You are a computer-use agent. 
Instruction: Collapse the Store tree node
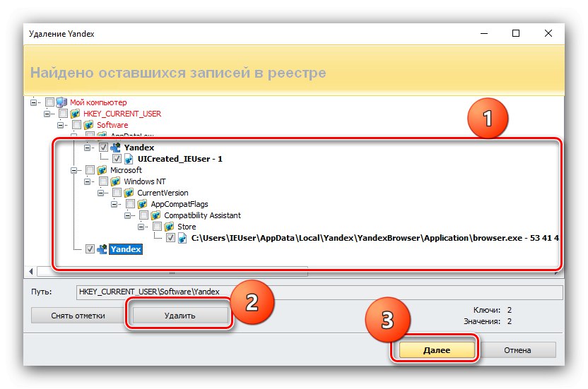click(141, 227)
